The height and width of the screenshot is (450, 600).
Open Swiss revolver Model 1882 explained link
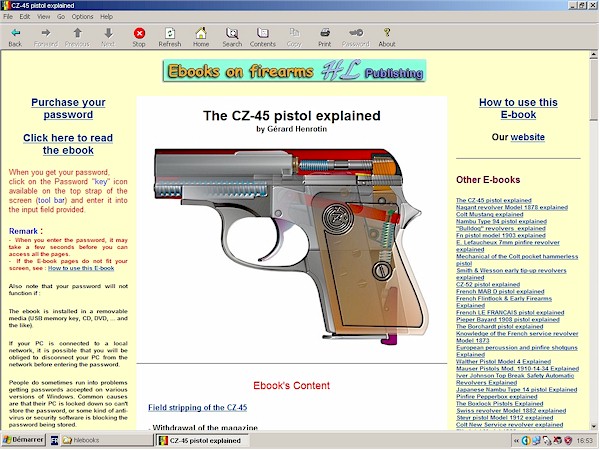click(511, 411)
